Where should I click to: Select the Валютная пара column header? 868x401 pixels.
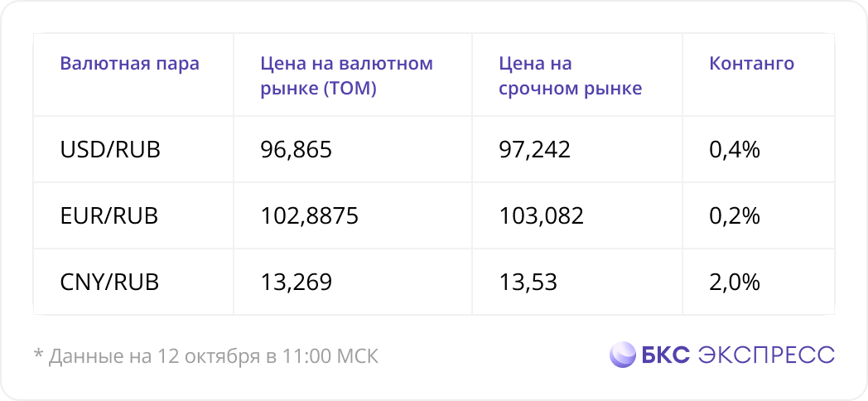tap(129, 64)
